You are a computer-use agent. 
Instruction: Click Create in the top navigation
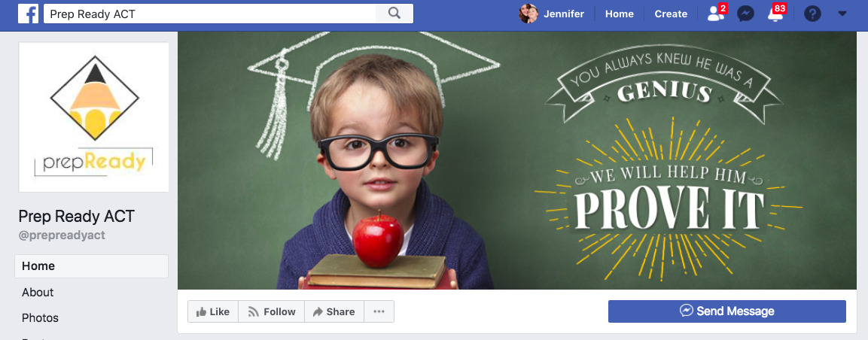tap(671, 14)
